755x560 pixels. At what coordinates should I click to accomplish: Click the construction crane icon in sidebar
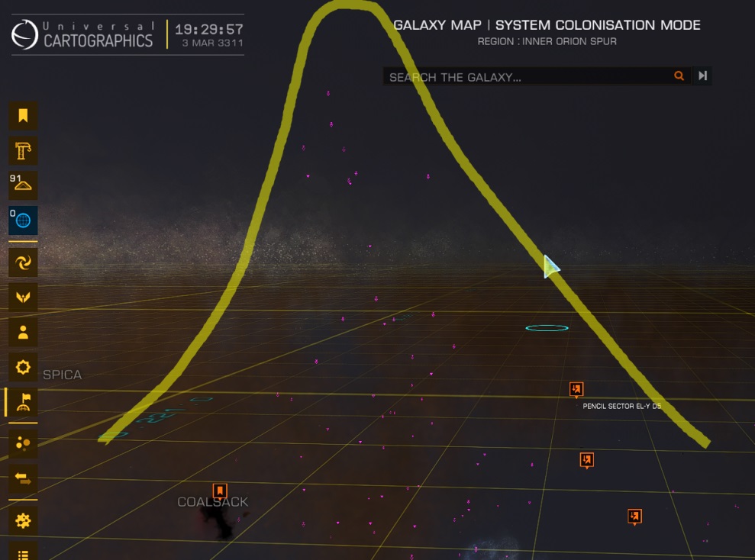23,150
